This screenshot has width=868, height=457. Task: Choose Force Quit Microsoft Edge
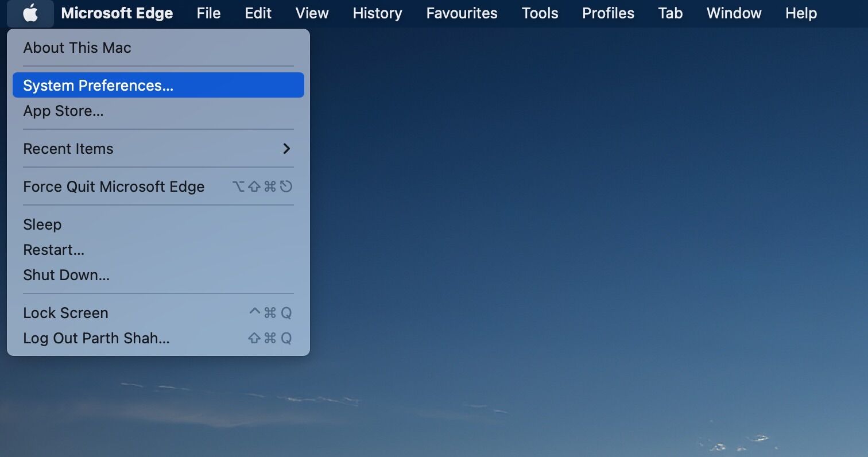pos(158,187)
